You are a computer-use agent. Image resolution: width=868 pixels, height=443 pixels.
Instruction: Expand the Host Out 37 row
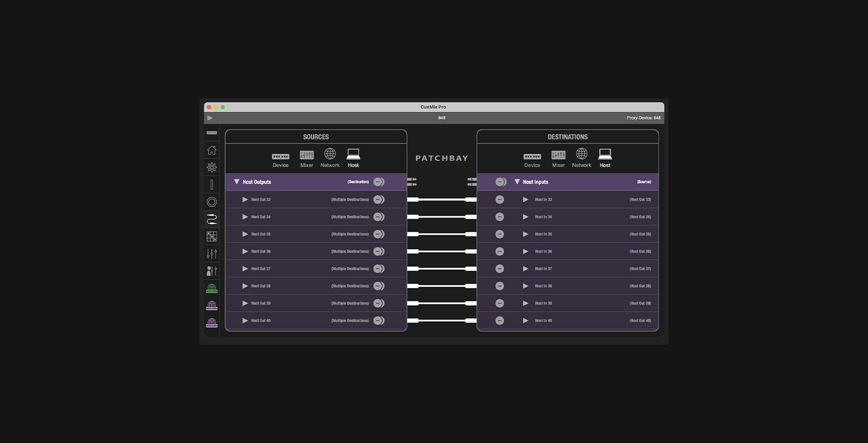point(245,268)
